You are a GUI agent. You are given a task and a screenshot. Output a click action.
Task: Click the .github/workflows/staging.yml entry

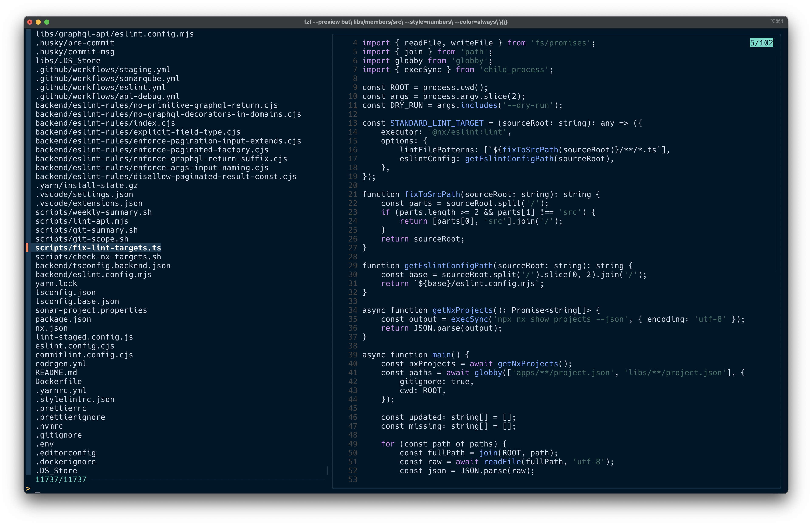pyautogui.click(x=103, y=70)
